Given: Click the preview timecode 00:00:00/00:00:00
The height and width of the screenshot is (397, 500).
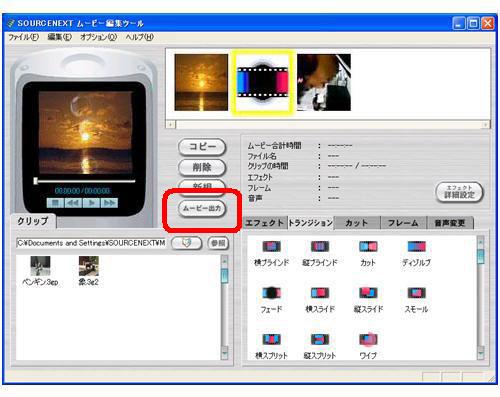Looking at the screenshot, I should pos(82,191).
